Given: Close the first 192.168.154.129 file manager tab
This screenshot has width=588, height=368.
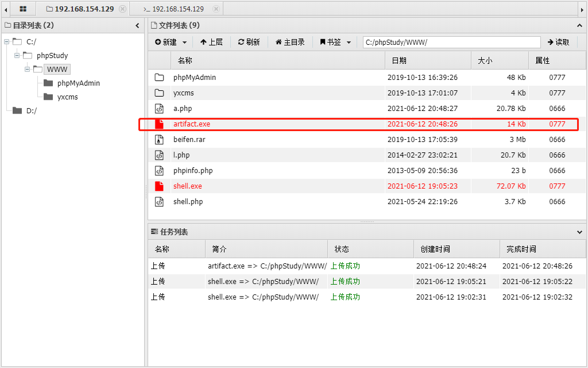Looking at the screenshot, I should pos(122,9).
